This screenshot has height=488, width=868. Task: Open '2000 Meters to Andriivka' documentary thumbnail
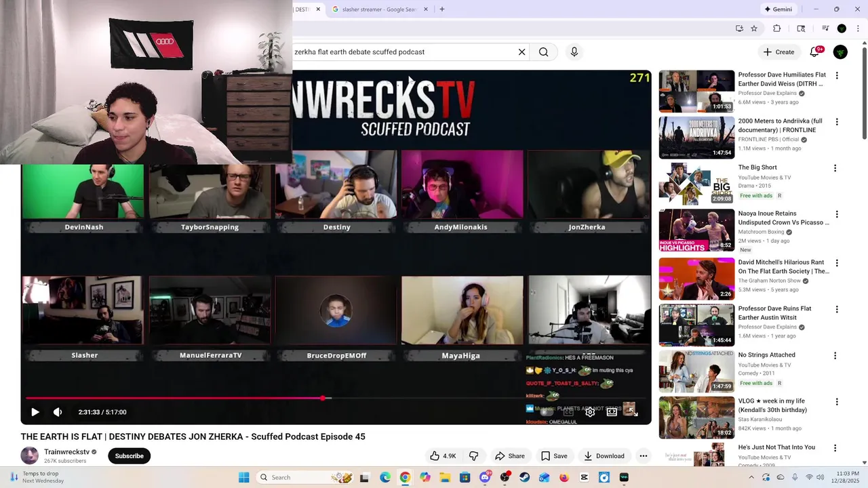tap(696, 138)
